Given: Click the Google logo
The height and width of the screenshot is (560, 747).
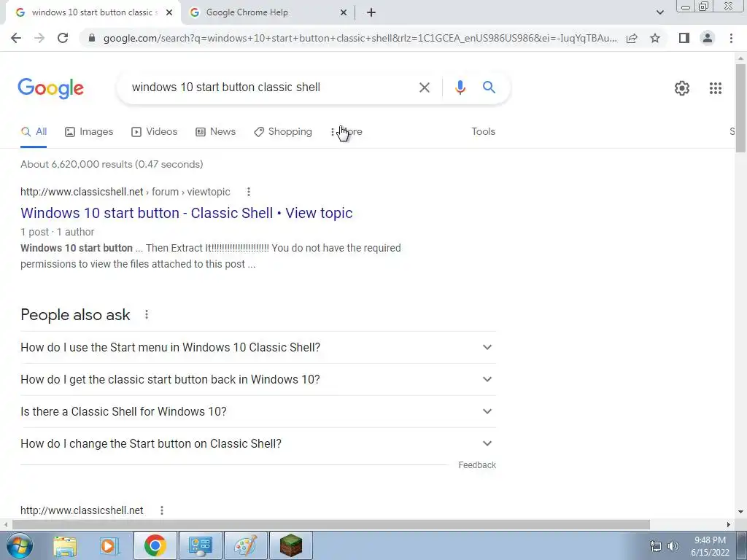Looking at the screenshot, I should 51,88.
